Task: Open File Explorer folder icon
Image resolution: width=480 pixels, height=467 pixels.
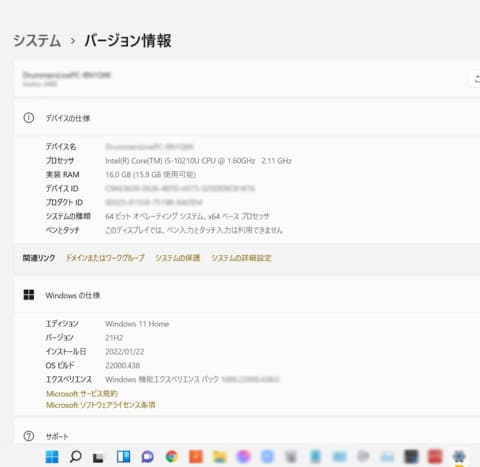Action: click(220, 457)
